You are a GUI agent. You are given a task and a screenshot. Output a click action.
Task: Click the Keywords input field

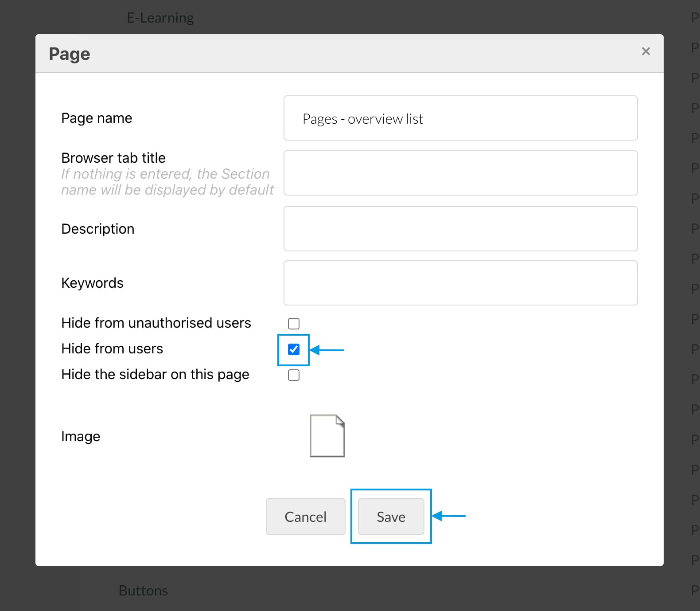[x=460, y=283]
